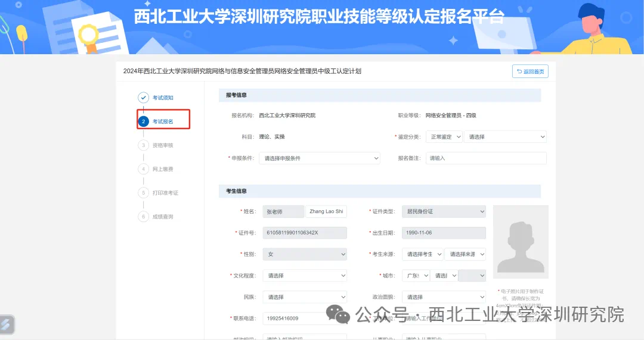Expand the 民族 dropdown
This screenshot has width=644, height=340.
pos(305,297)
